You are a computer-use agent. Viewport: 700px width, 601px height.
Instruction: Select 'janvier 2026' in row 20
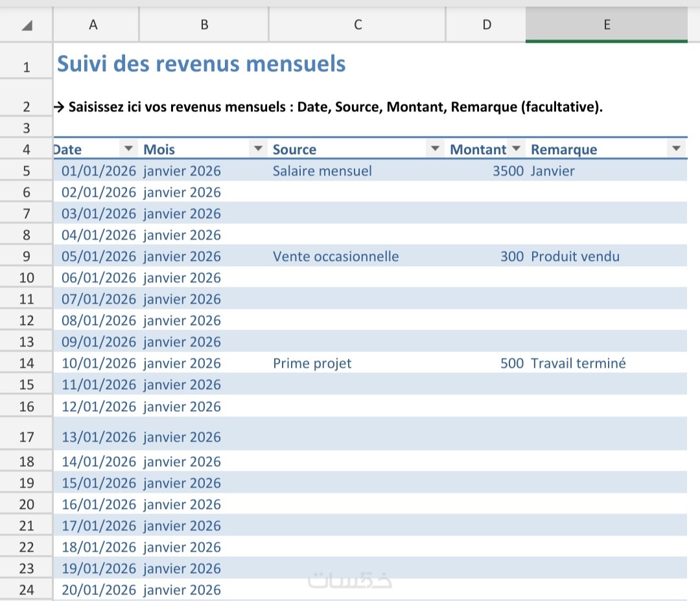[x=204, y=505]
